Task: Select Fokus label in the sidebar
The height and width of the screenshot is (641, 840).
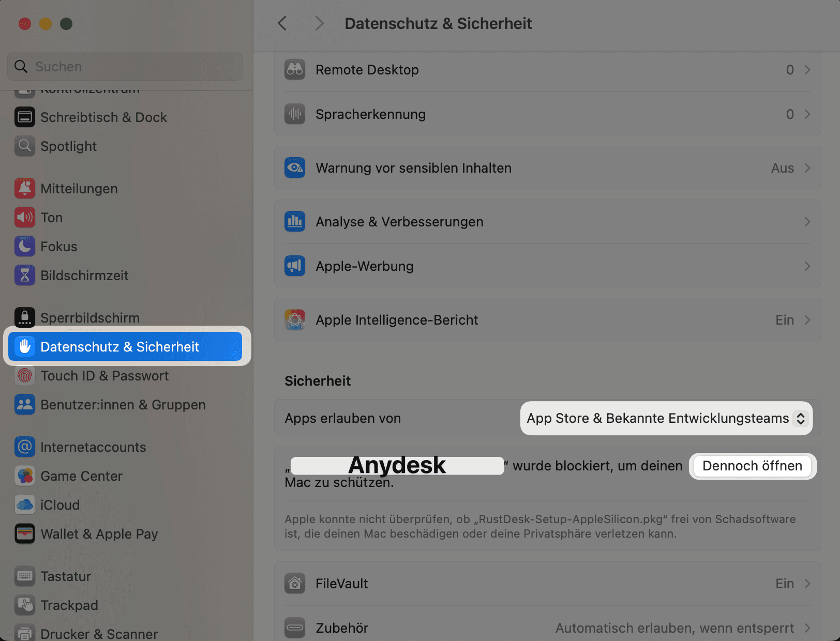Action: [59, 247]
